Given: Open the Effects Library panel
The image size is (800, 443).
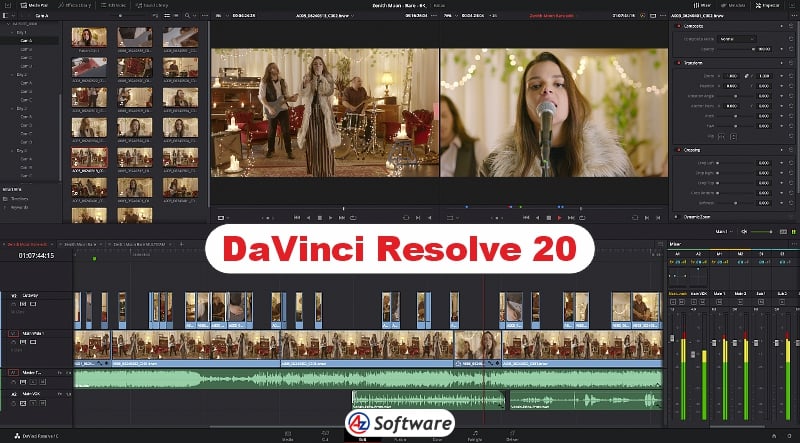Looking at the screenshot, I should 74,5.
